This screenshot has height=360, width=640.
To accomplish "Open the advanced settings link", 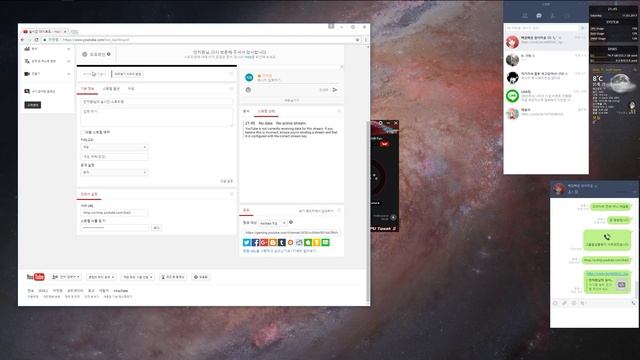I will (x=227, y=181).
